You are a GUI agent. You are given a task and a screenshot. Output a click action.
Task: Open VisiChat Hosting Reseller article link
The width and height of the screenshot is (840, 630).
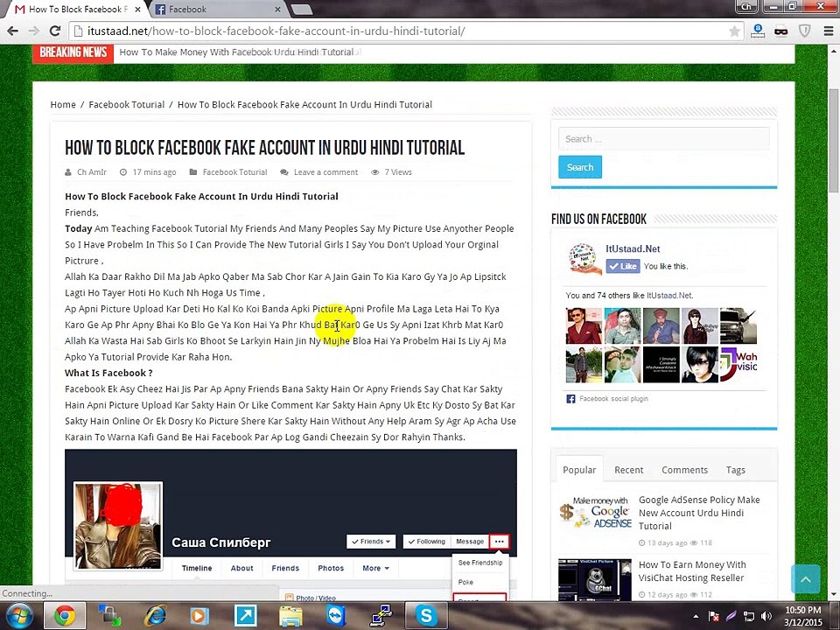692,571
